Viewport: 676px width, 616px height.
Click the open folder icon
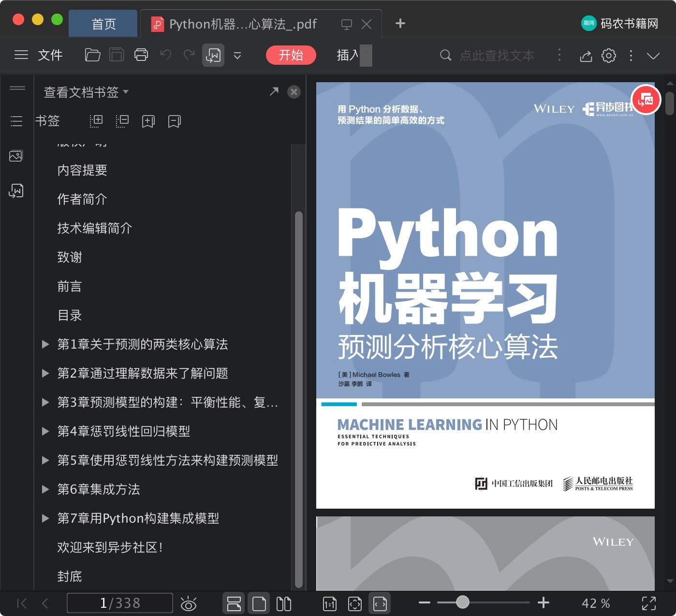coord(92,55)
